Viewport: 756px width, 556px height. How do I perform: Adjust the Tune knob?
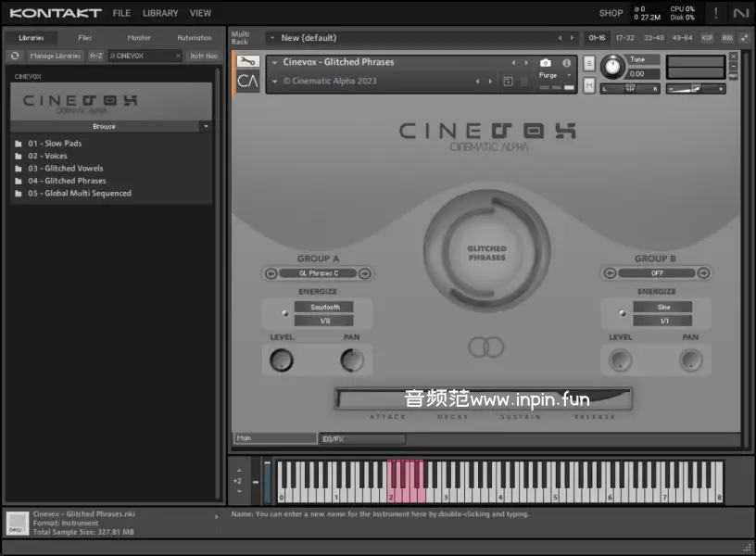[x=611, y=67]
